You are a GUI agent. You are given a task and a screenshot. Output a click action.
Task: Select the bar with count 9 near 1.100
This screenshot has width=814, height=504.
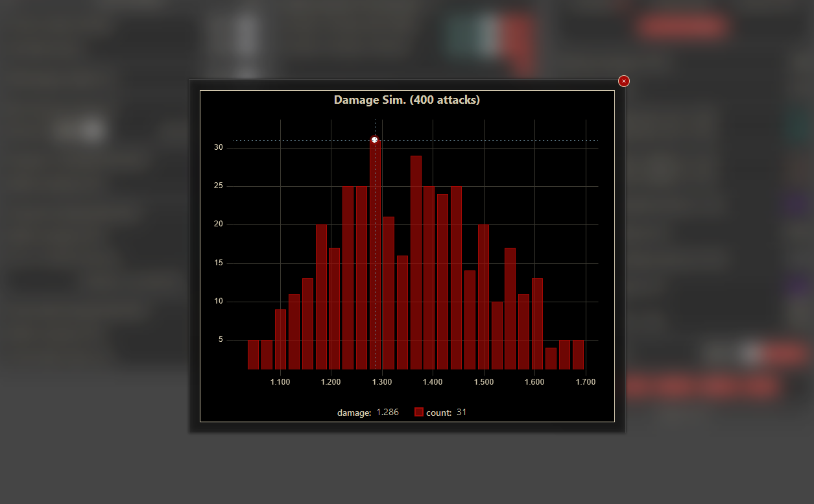[x=280, y=339]
